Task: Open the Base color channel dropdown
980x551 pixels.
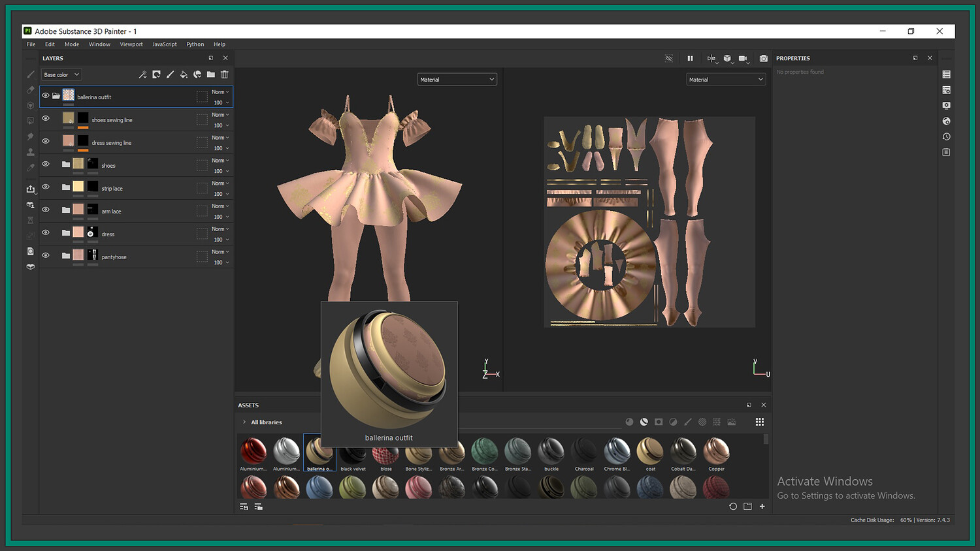Action: [61, 75]
